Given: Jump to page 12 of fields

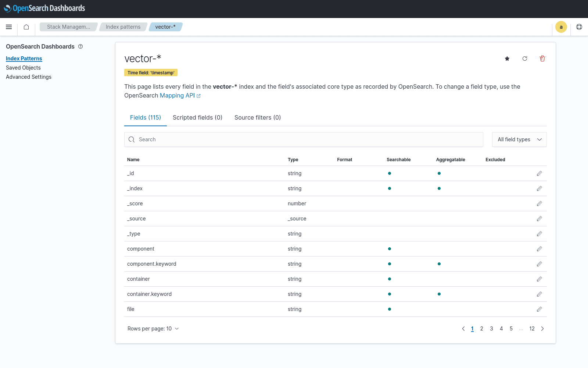Looking at the screenshot, I should [x=532, y=329].
